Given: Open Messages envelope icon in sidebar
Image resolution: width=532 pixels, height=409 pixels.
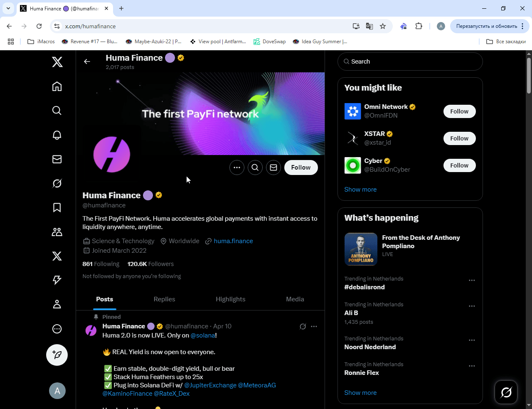Looking at the screenshot, I should pyautogui.click(x=57, y=159).
